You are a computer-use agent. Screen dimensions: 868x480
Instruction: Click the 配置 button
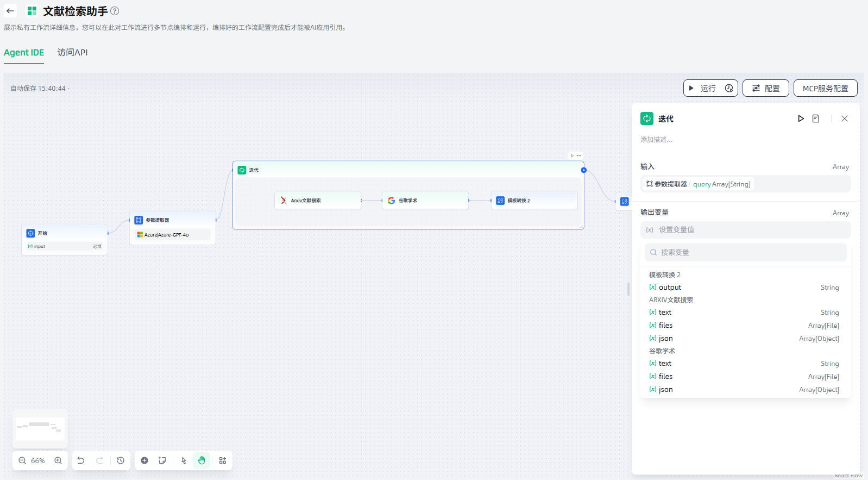click(765, 88)
